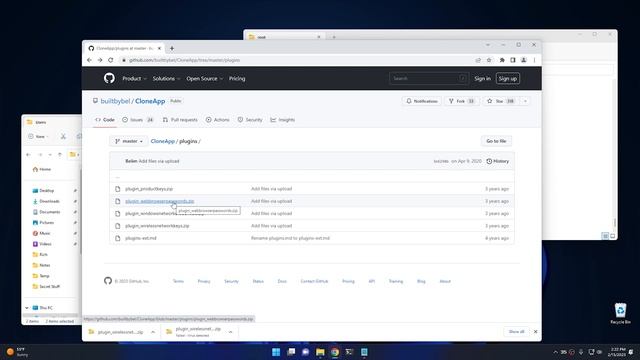Screen dimensions: 640x360
Task: Open the Security tab
Action: [x=250, y=120]
